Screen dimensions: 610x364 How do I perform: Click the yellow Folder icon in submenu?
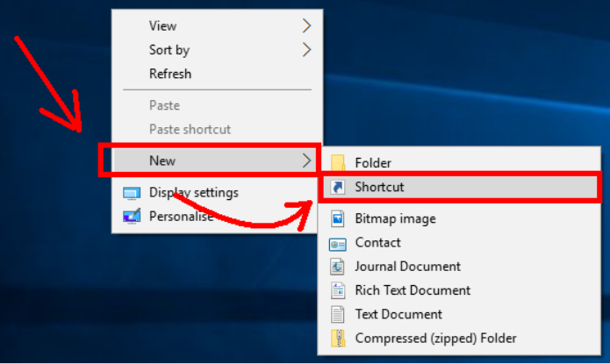point(338,162)
